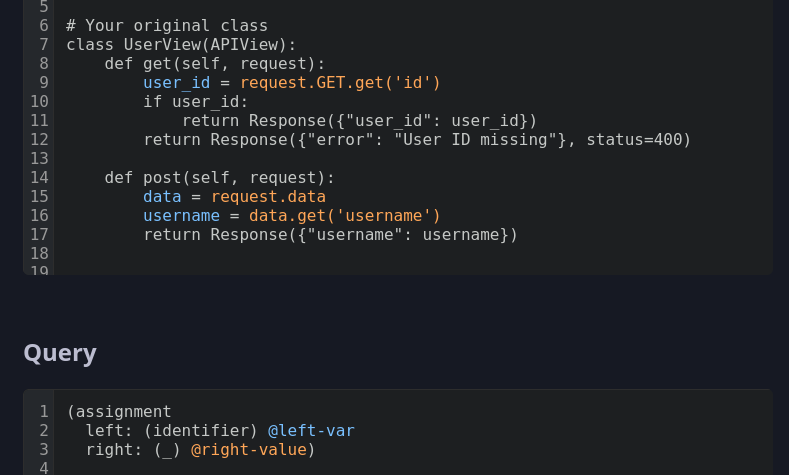The height and width of the screenshot is (475, 789).
Task: Click the request.GET.get('id') highlighted expression
Action: pos(340,83)
